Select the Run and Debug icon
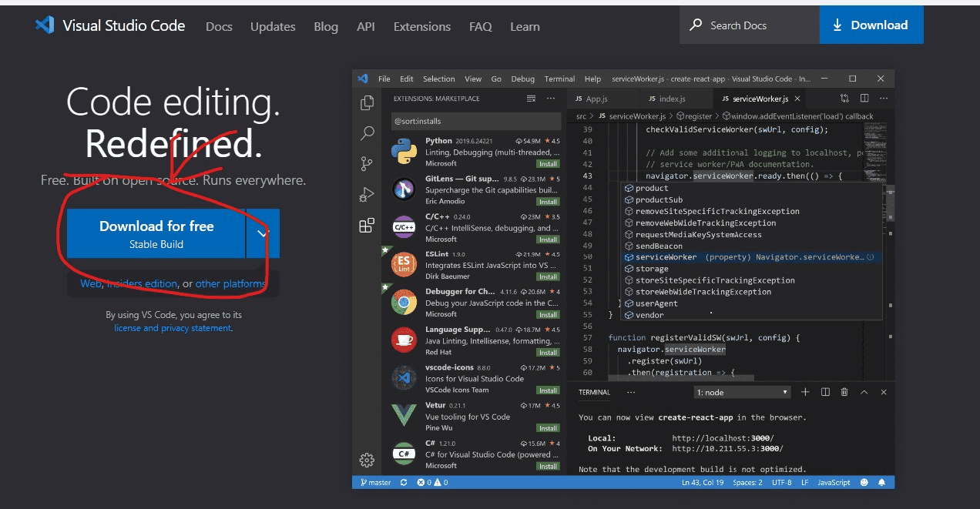Image resolution: width=980 pixels, height=509 pixels. point(367,195)
